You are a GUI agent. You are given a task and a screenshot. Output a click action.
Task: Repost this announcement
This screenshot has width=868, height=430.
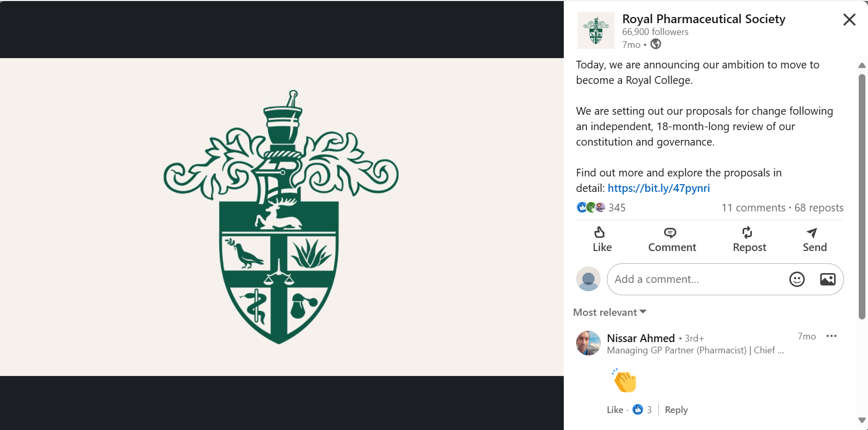(x=748, y=239)
